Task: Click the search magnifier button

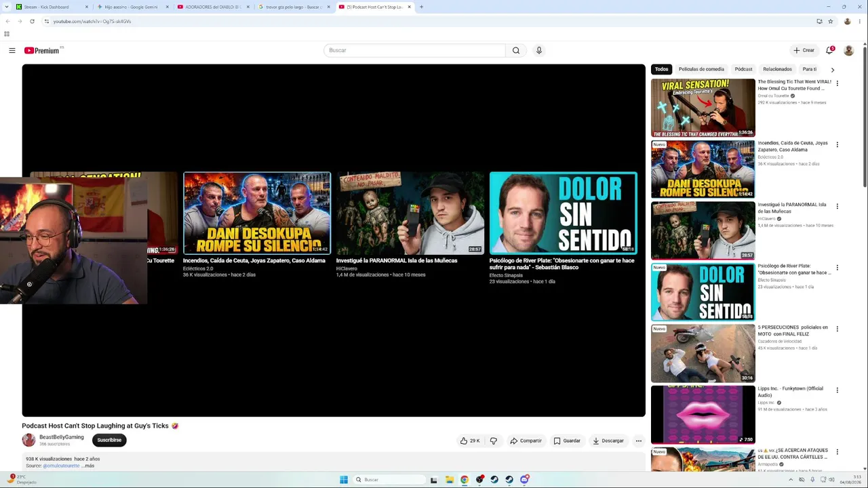Action: pos(516,50)
